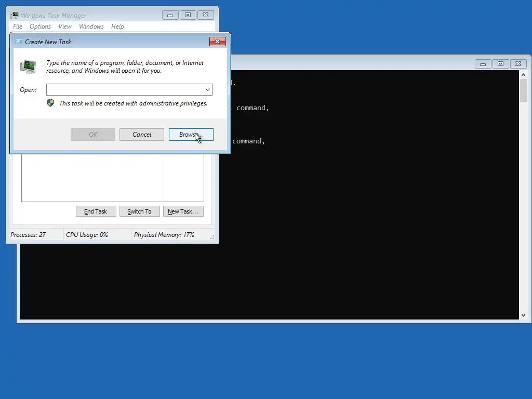The image size is (532, 399).
Task: Cancel the Create New Task dialog
Action: point(142,135)
